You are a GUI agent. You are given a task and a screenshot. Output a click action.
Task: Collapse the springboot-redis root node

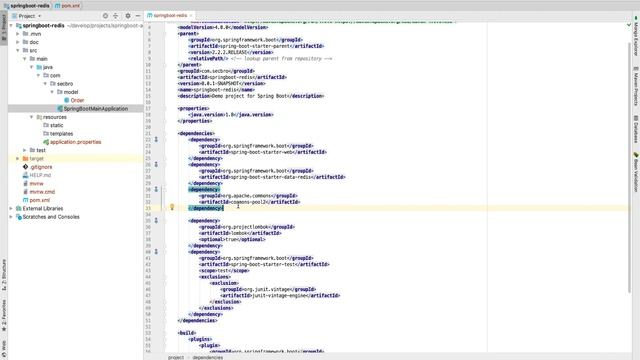[11, 25]
